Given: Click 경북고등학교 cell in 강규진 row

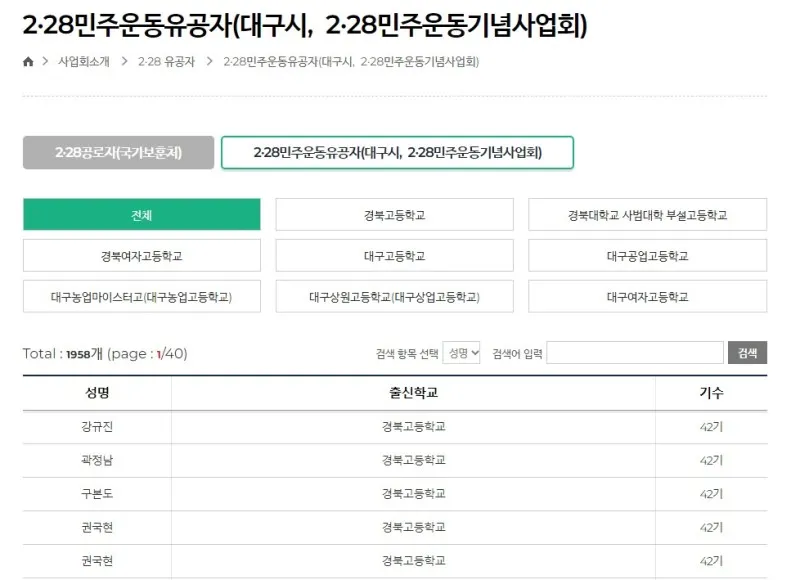Looking at the screenshot, I should click(413, 426).
